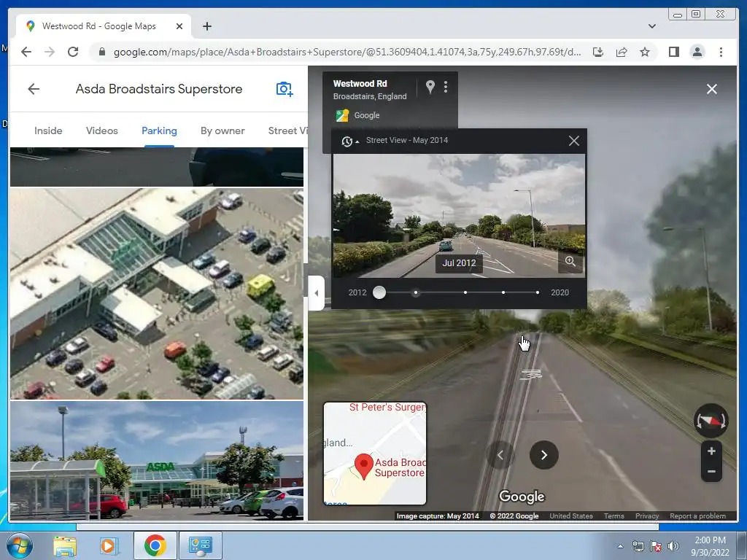Viewport: 747px width, 560px height.
Task: Click the Action Center flag icon
Action: coord(656,546)
